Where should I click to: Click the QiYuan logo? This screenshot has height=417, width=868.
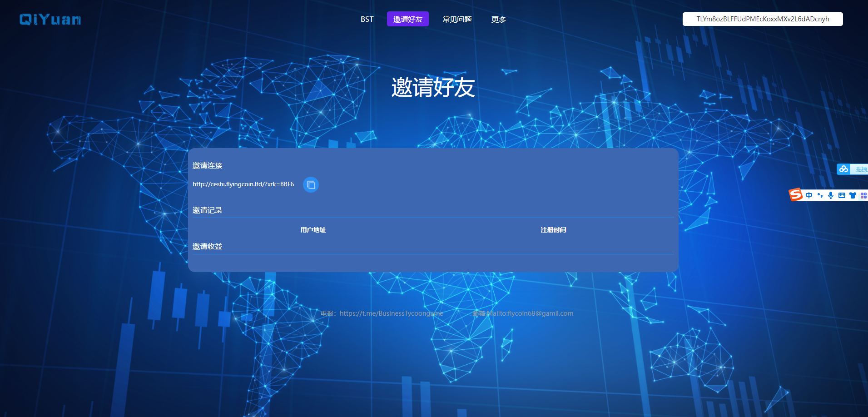[x=50, y=19]
